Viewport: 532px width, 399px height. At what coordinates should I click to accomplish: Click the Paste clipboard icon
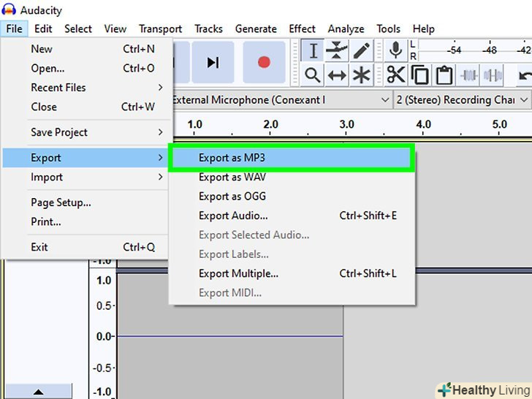[444, 75]
